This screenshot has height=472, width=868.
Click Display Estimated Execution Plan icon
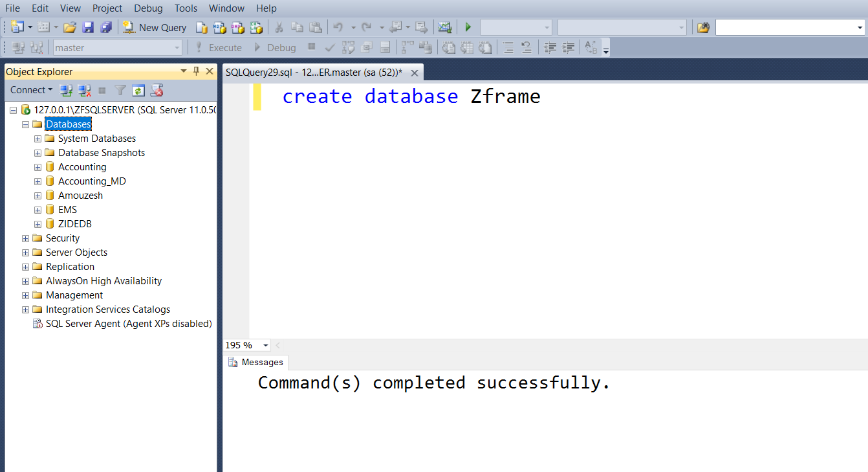(348, 47)
